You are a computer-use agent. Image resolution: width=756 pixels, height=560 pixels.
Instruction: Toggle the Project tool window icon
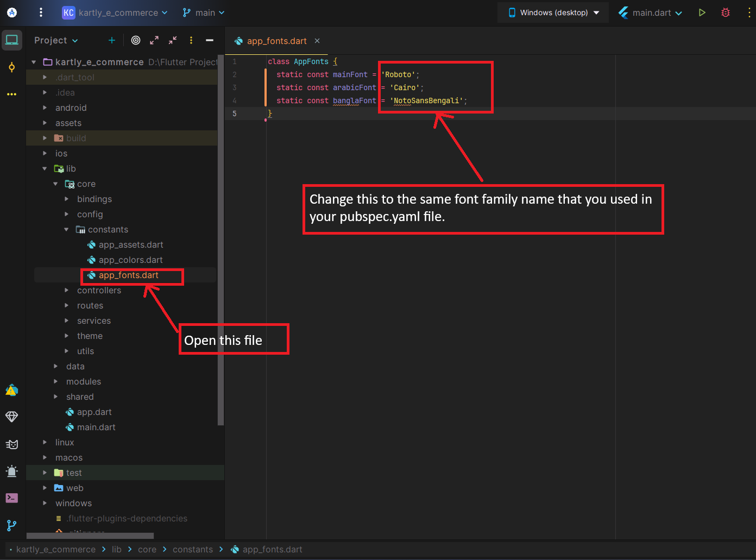tap(11, 40)
